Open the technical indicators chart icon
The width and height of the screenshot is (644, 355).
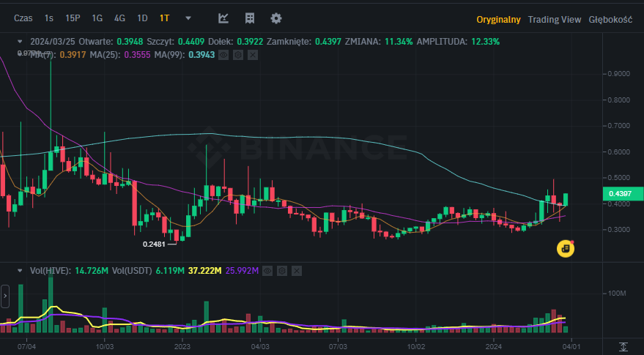click(x=223, y=18)
